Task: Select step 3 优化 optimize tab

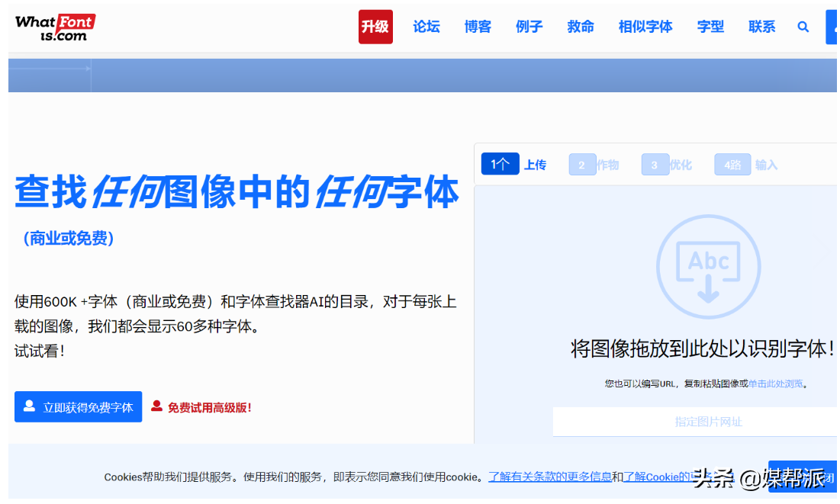Action: pos(666,165)
